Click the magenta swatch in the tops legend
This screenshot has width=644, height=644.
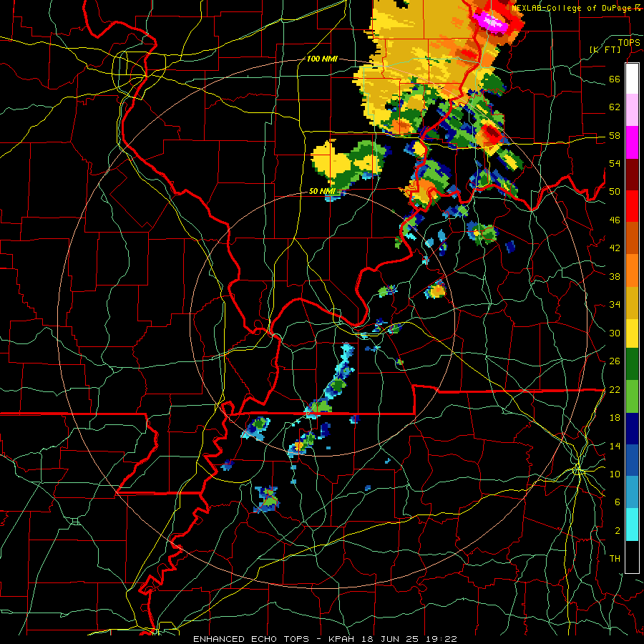tap(632, 142)
